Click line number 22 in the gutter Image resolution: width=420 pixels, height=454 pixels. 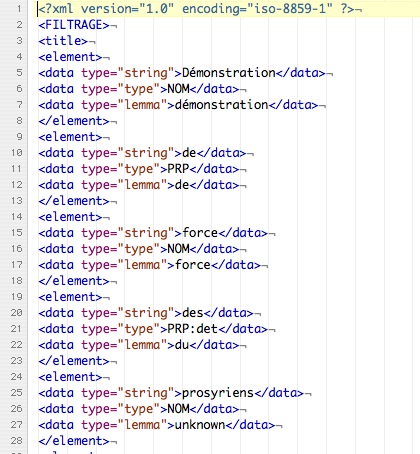click(x=17, y=345)
